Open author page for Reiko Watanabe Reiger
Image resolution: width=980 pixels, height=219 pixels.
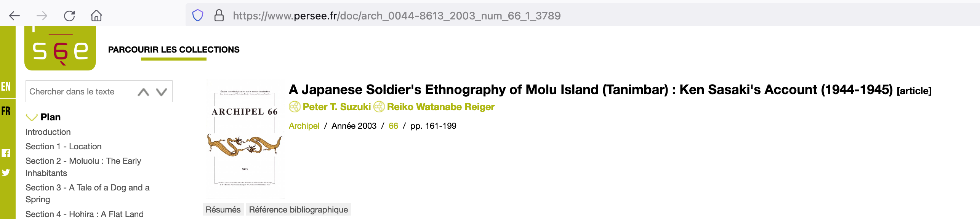(x=440, y=107)
